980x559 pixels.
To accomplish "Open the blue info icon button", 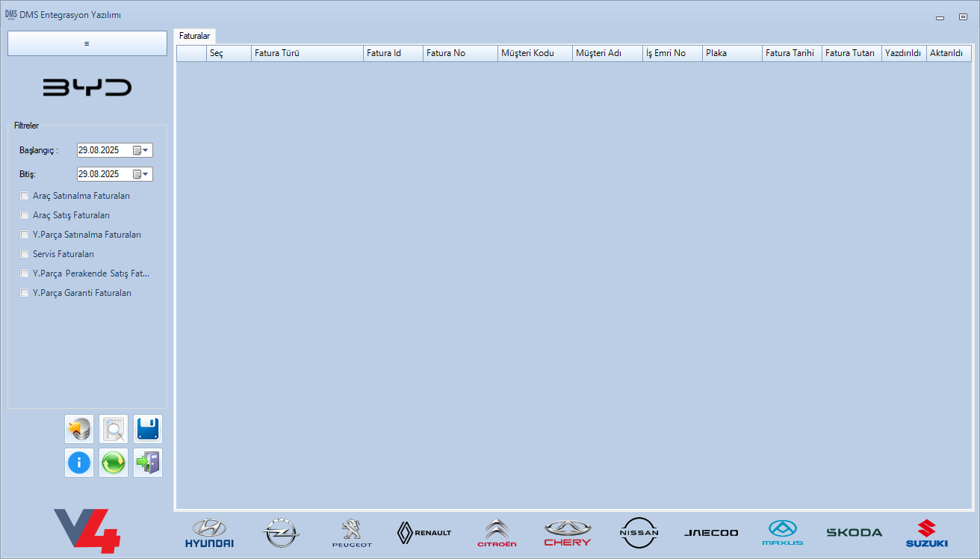I will point(79,463).
